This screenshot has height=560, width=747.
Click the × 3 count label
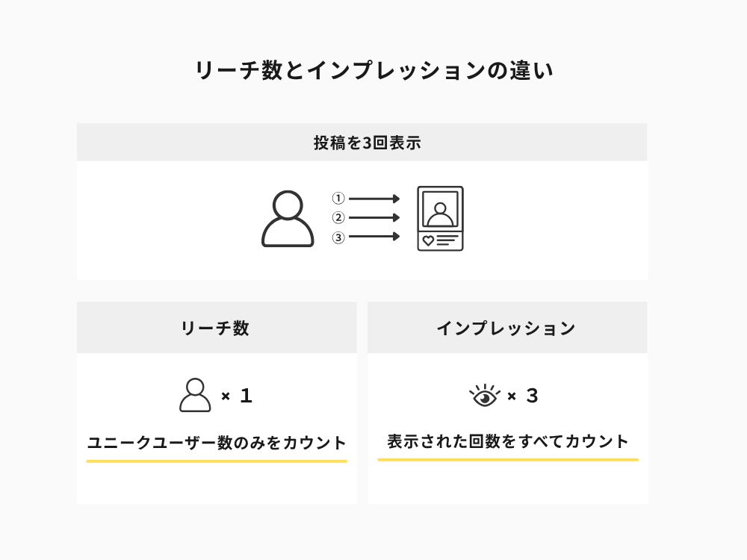[x=523, y=396]
